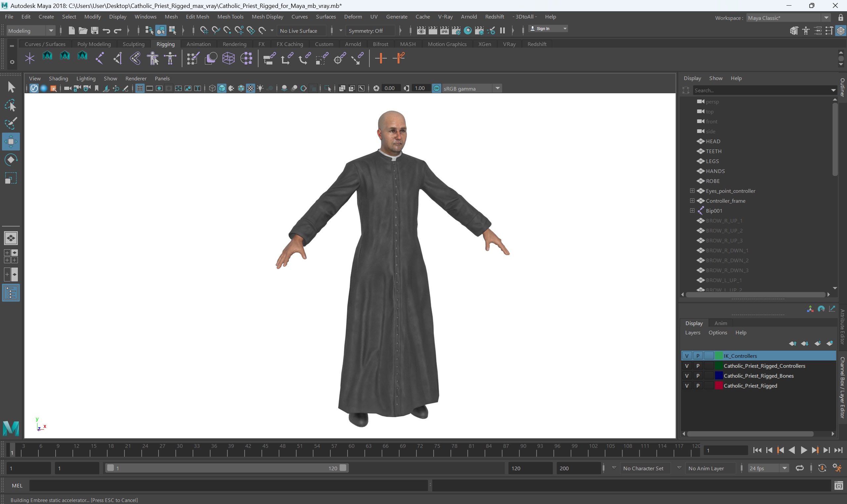Activate the Paint Selection tool
The image size is (847, 504).
coord(11,123)
